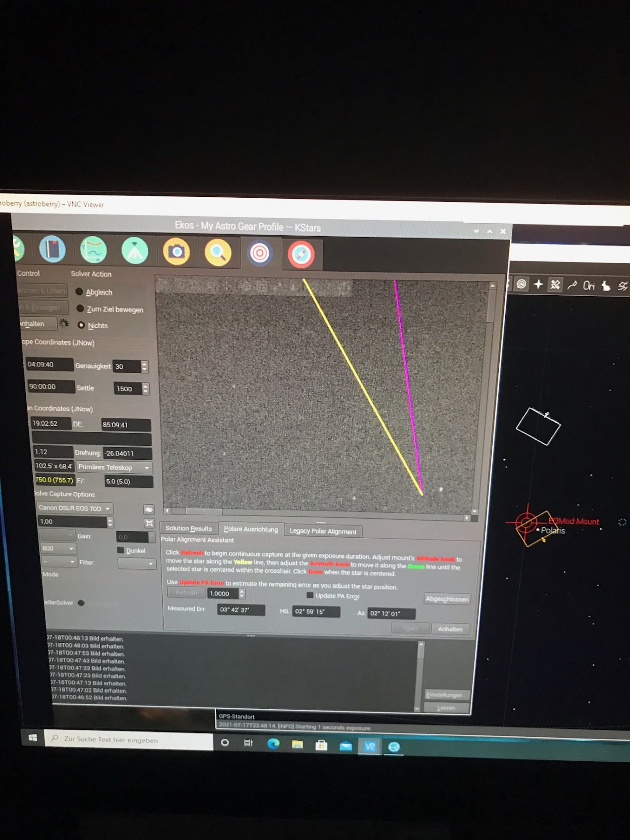Open the analyze chart module icon

tap(93, 250)
